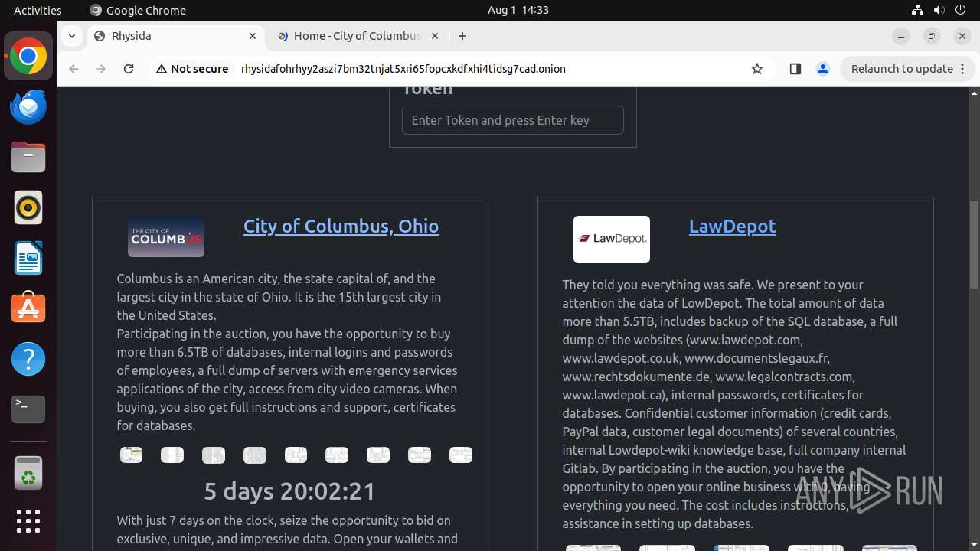
Task: Open Ubuntu Software store in the dock
Action: [x=28, y=308]
